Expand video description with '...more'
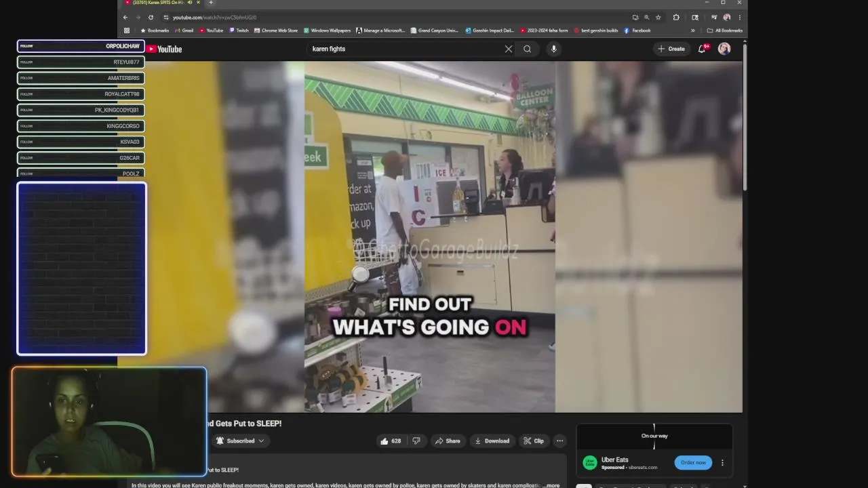Screen dimensions: 868x488 [x=551, y=485]
